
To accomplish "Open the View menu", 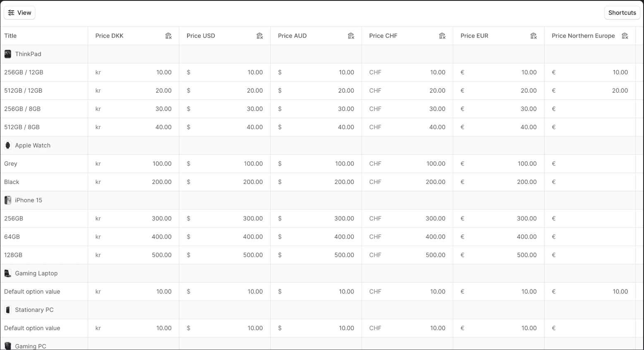I will coord(19,12).
